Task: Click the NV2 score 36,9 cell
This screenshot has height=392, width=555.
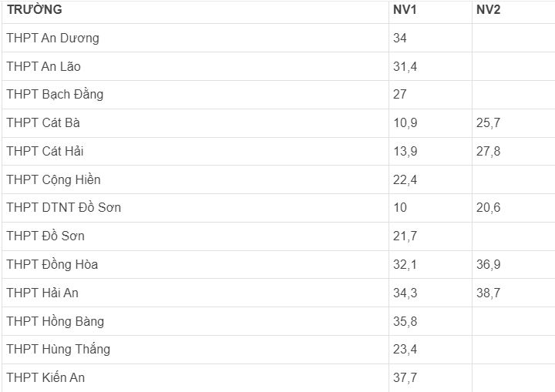Action: tap(488, 264)
